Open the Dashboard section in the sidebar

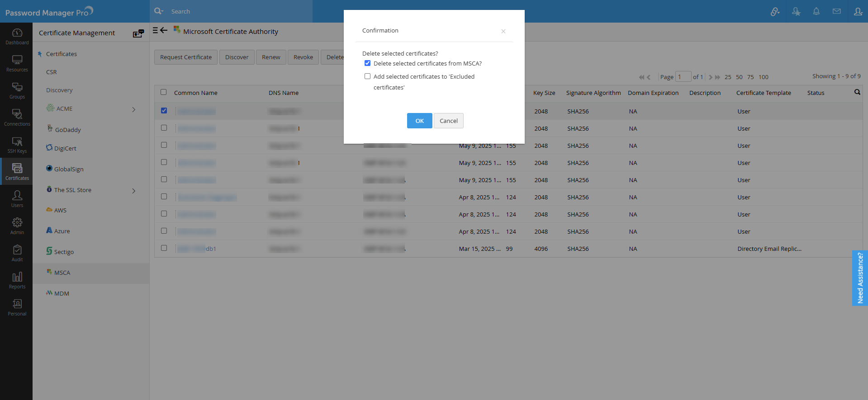pyautogui.click(x=17, y=36)
